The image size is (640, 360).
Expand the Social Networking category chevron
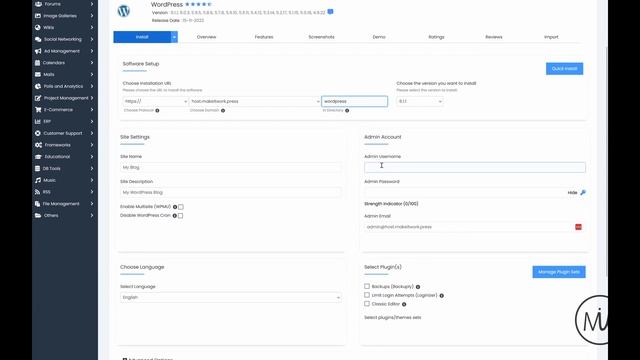click(x=92, y=39)
